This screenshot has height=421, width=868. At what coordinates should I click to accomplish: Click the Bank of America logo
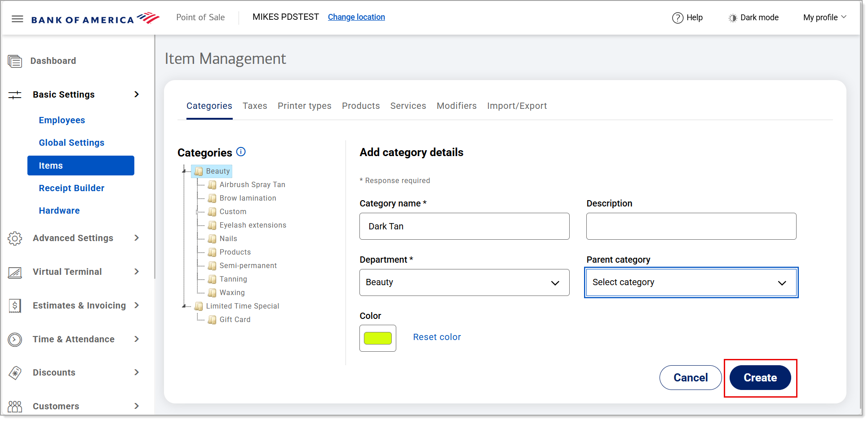click(95, 18)
